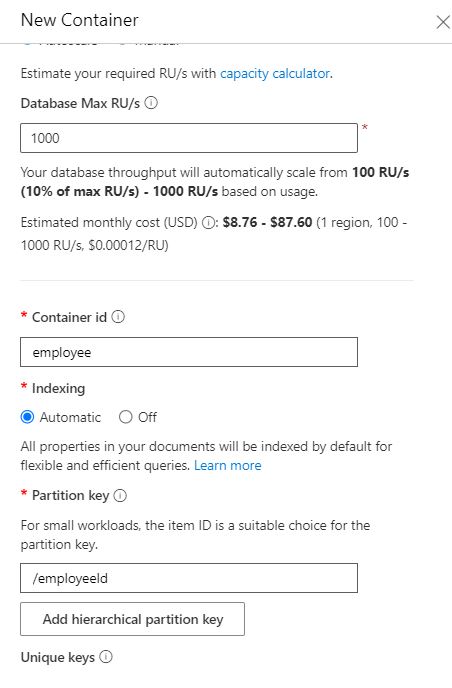
Task: Open the capacity calculator link
Action: [x=275, y=73]
